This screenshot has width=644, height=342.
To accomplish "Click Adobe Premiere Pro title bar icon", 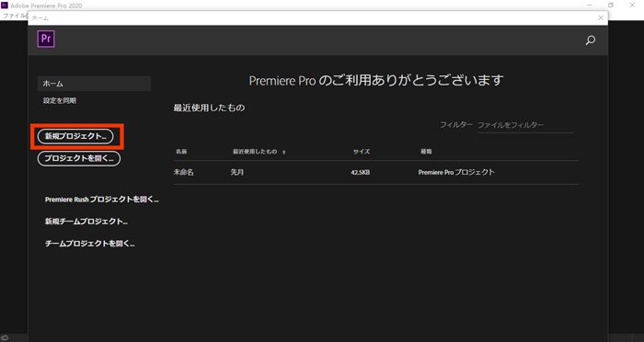I will coord(5,6).
